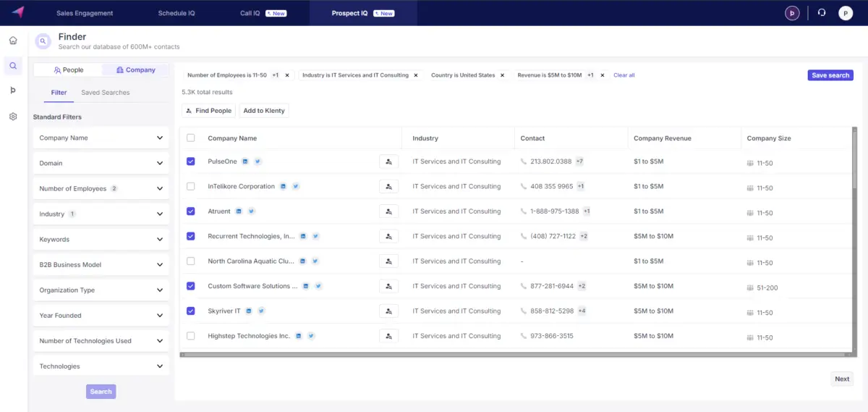Image resolution: width=868 pixels, height=412 pixels.
Task: Switch to the Saved Searches tab
Action: tap(106, 93)
